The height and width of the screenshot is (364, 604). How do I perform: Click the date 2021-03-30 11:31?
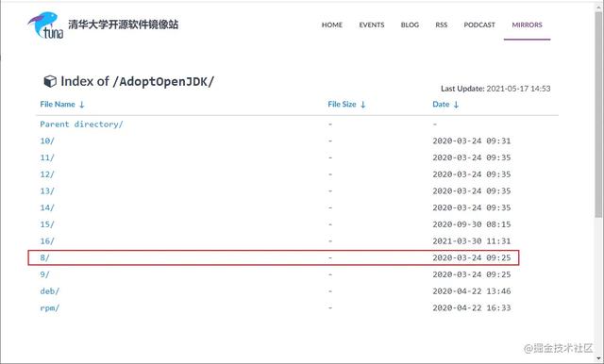(x=472, y=241)
